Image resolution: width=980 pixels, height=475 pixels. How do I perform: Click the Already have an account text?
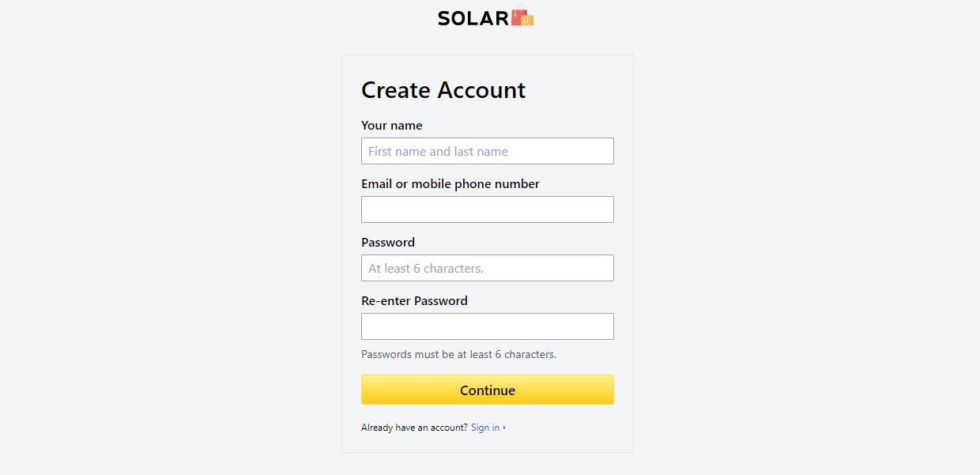[414, 428]
